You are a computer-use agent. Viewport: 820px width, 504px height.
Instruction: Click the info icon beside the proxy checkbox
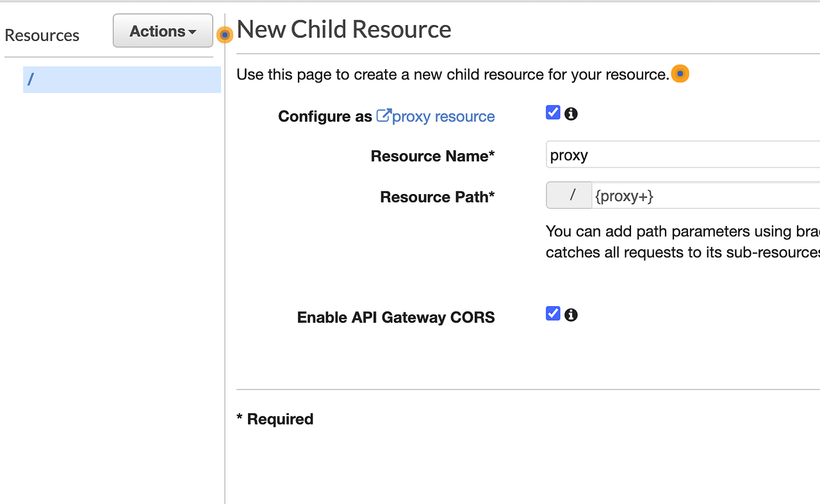point(571,114)
